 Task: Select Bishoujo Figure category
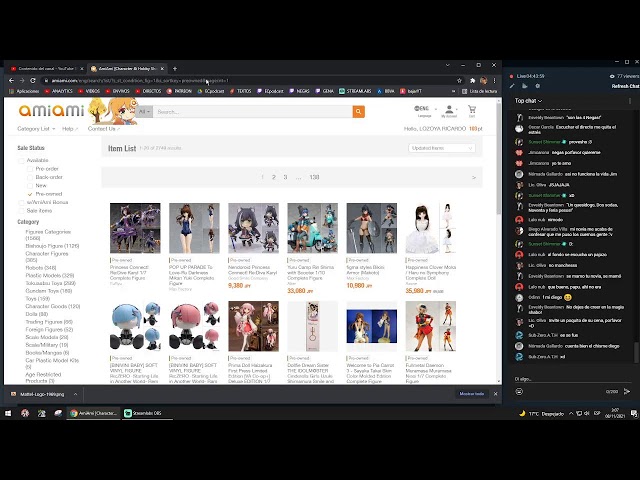(x=52, y=246)
